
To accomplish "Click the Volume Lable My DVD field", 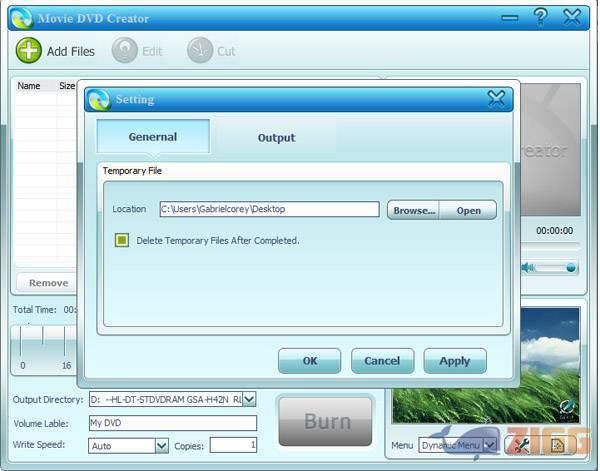I will click(173, 423).
